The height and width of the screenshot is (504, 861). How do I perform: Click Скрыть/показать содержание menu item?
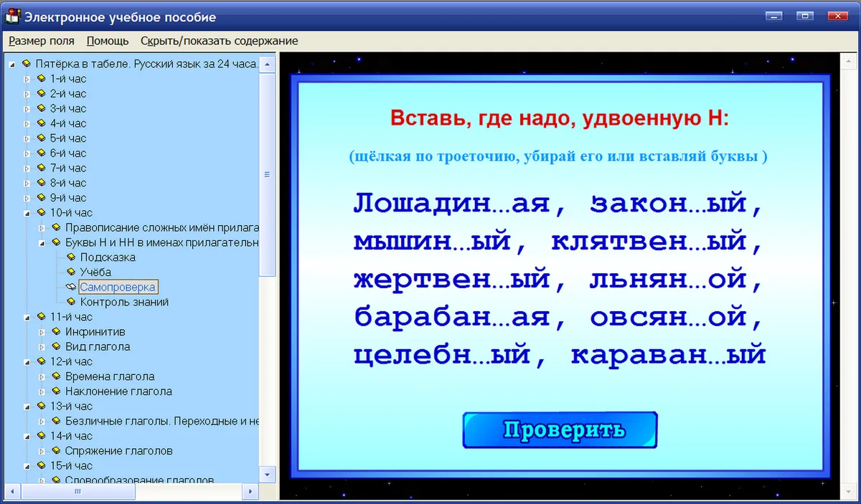(x=220, y=41)
